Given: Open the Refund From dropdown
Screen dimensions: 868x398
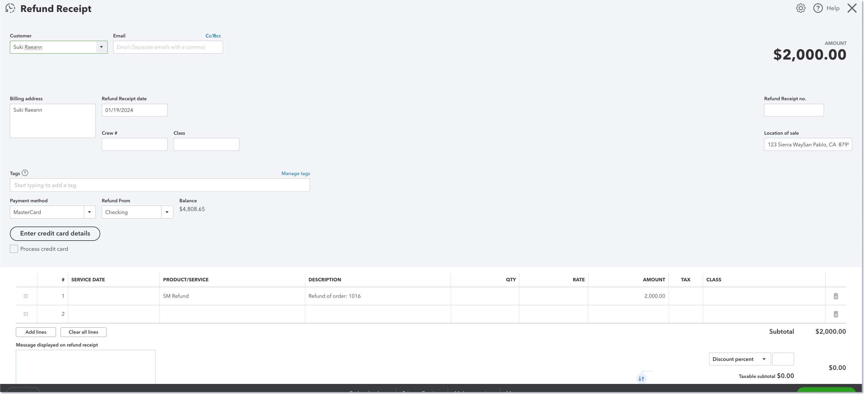Looking at the screenshot, I should click(168, 212).
